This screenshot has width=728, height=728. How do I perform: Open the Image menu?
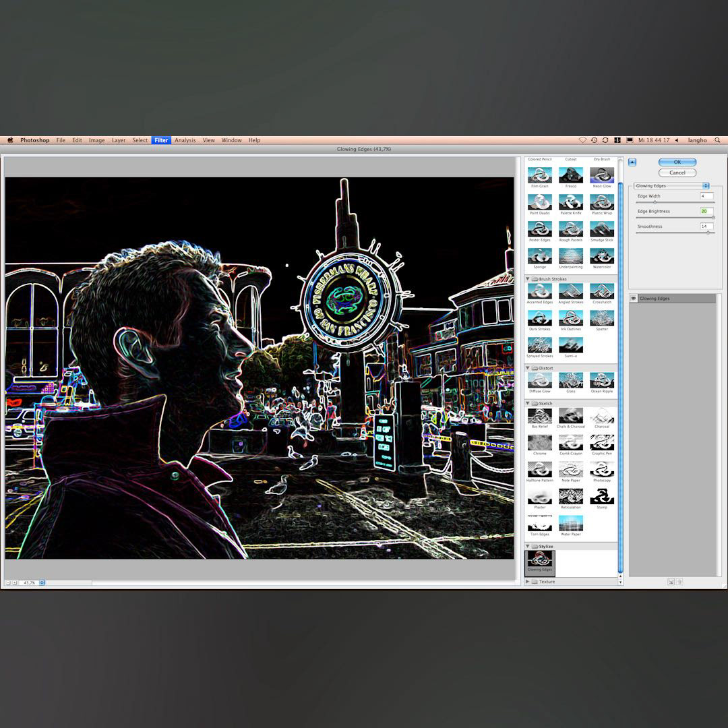[x=96, y=140]
